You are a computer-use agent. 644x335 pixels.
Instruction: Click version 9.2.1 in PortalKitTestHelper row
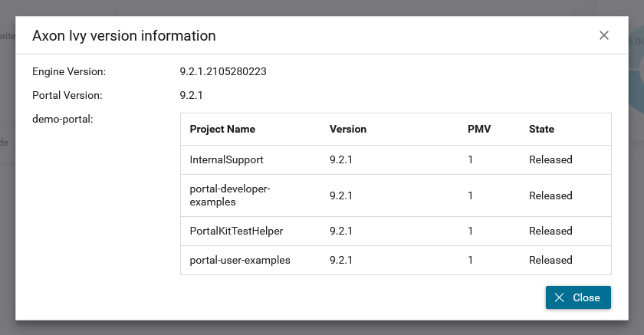coord(341,232)
